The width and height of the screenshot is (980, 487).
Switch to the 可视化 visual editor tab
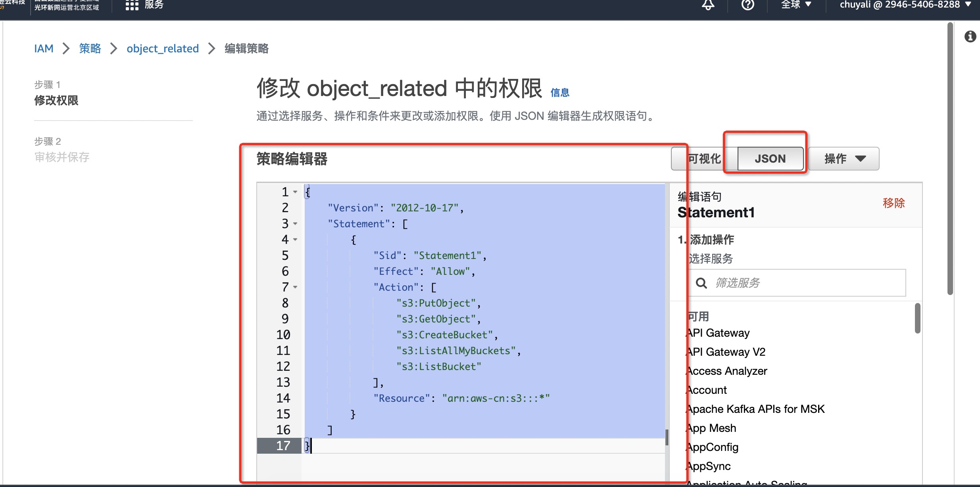[704, 159]
